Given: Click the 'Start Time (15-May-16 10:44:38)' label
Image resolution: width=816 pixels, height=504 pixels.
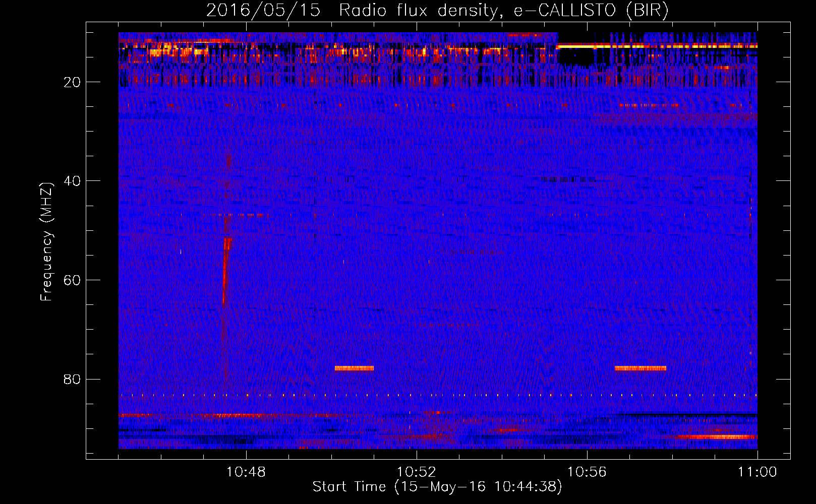Looking at the screenshot, I should click(x=437, y=487).
